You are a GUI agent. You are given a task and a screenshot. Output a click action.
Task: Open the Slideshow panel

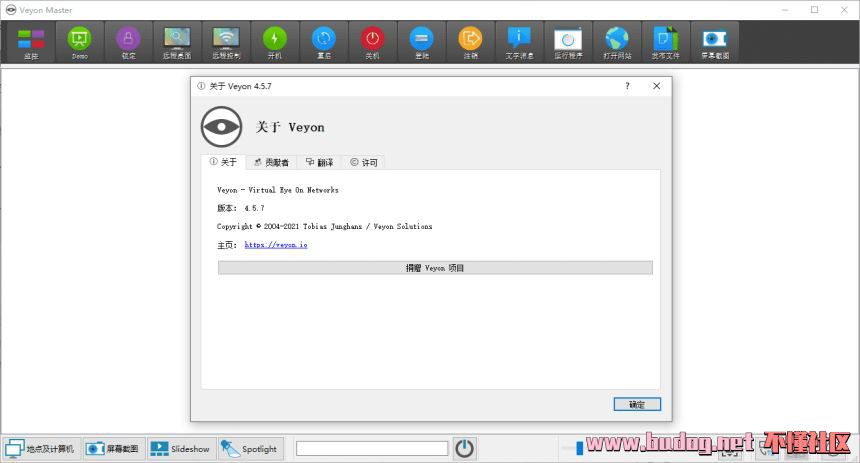(181, 449)
